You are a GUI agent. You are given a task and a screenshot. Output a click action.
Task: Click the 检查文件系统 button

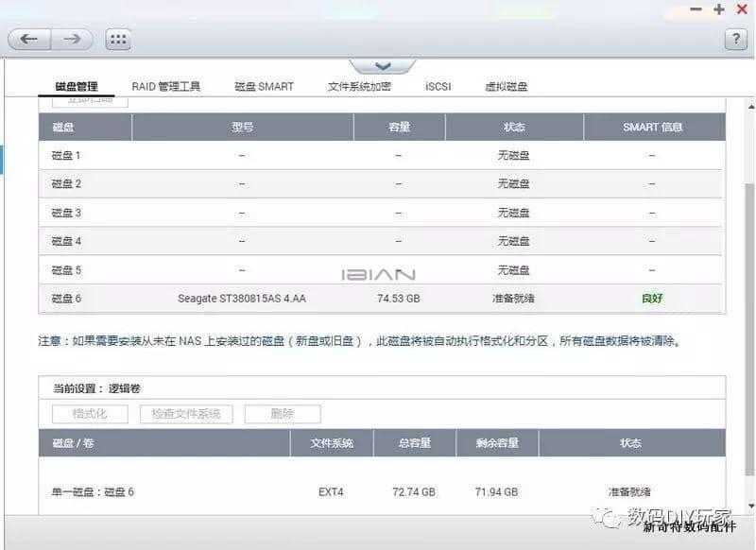click(x=186, y=414)
